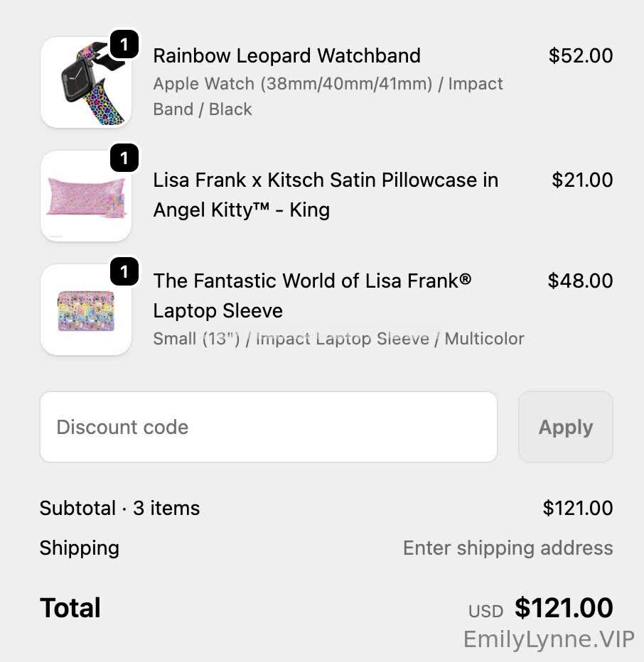Click the quantity badge on the pillowcase image
Image resolution: width=644 pixels, height=662 pixels.
(x=124, y=158)
